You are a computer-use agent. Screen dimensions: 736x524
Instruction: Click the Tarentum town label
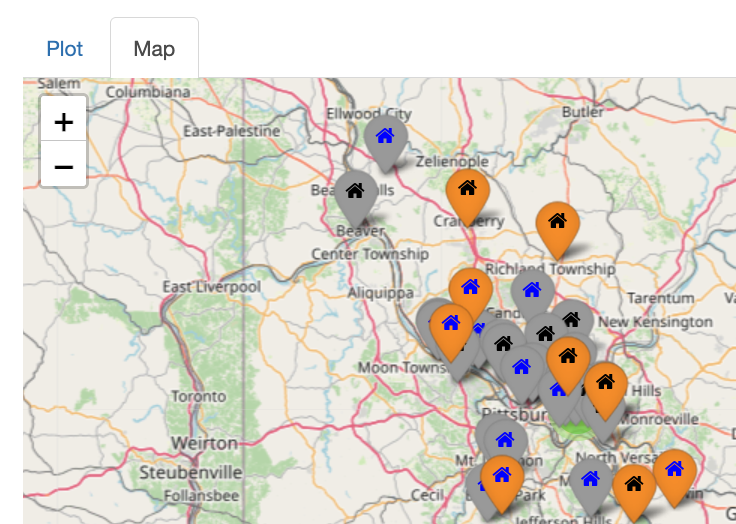point(661,298)
